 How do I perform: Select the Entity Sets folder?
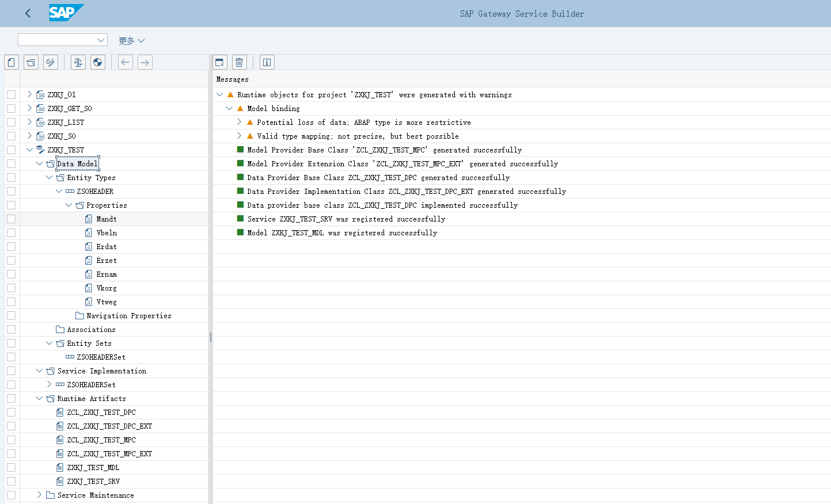point(89,343)
